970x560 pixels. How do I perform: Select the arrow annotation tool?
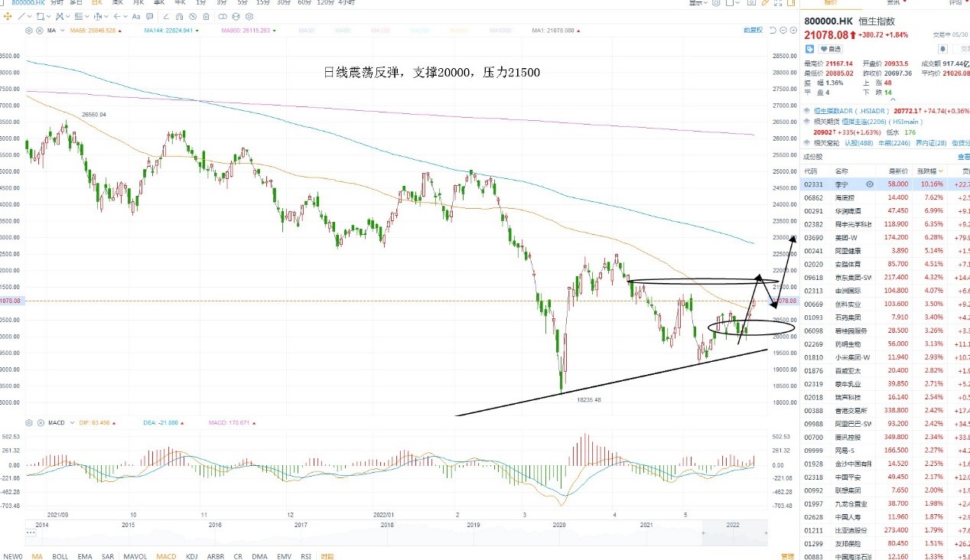click(116, 16)
